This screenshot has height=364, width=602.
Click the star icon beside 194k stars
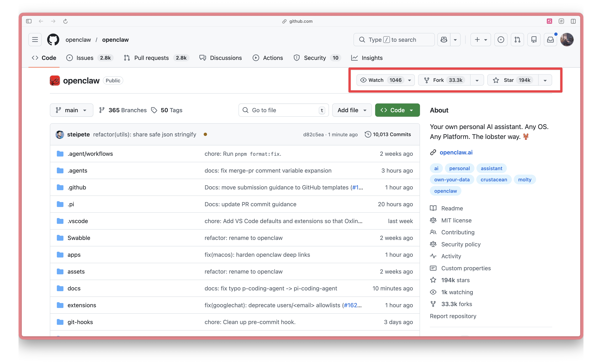(433, 280)
